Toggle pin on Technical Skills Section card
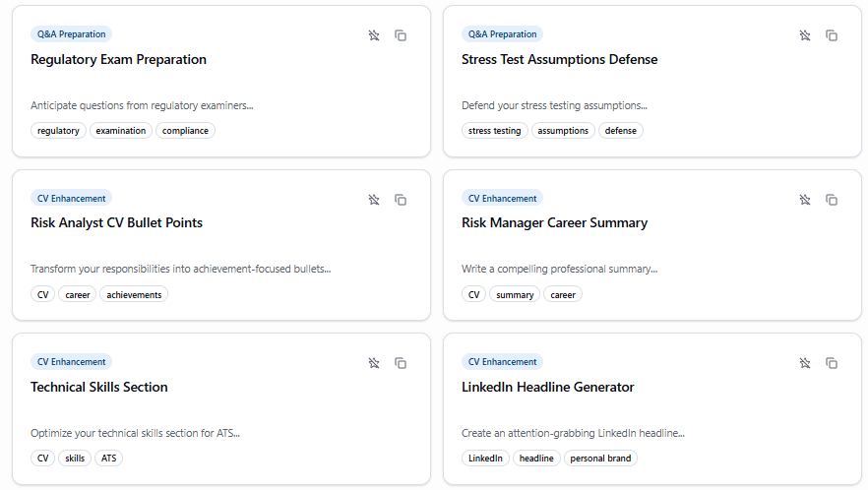 click(374, 363)
